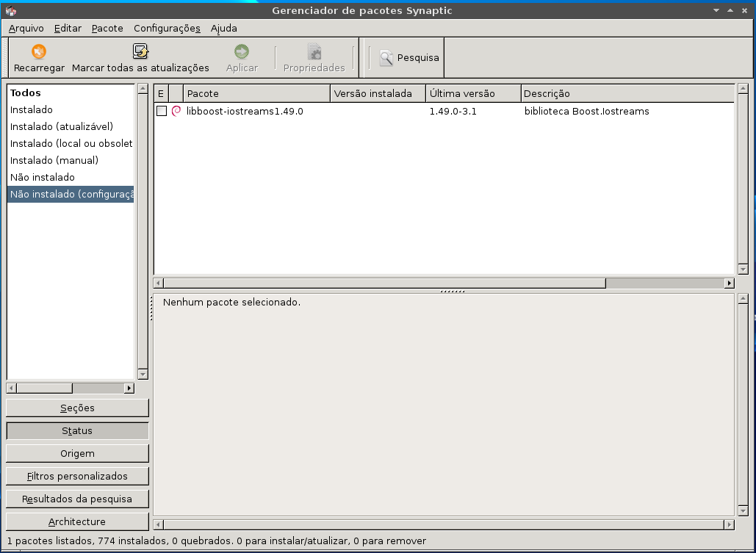Toggle the libboost-iostreams1.49.0 status checkbox
Image resolution: width=756 pixels, height=553 pixels.
pos(162,112)
